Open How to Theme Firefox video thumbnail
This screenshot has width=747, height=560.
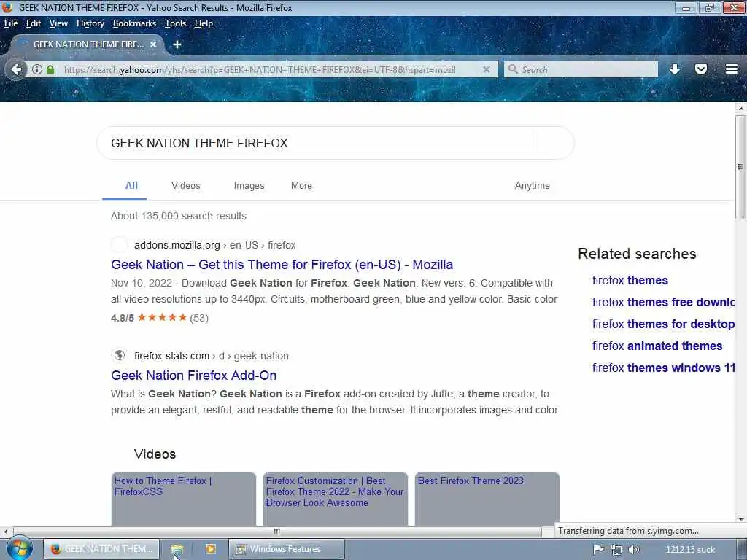pos(183,499)
